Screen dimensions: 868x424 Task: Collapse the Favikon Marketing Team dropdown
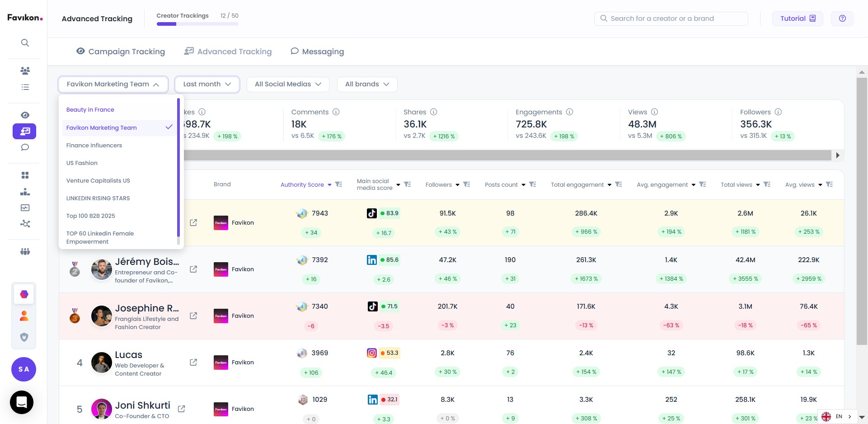pos(113,84)
